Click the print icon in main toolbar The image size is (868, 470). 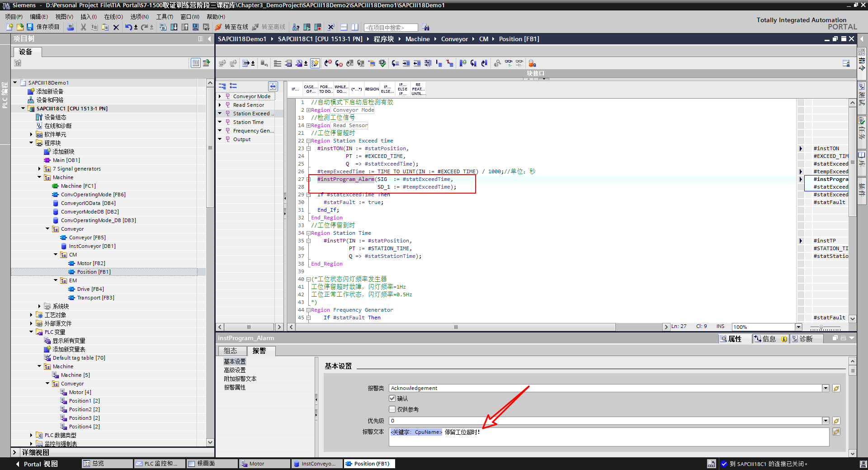pyautogui.click(x=71, y=27)
